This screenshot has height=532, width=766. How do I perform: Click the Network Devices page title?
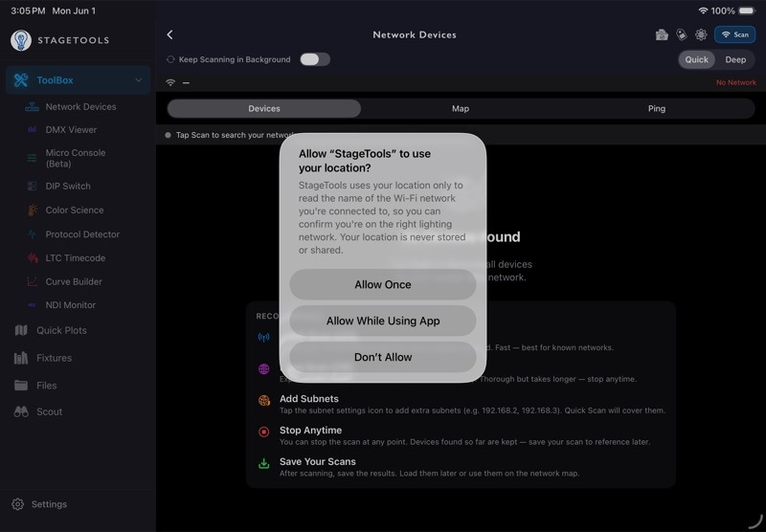(x=415, y=34)
